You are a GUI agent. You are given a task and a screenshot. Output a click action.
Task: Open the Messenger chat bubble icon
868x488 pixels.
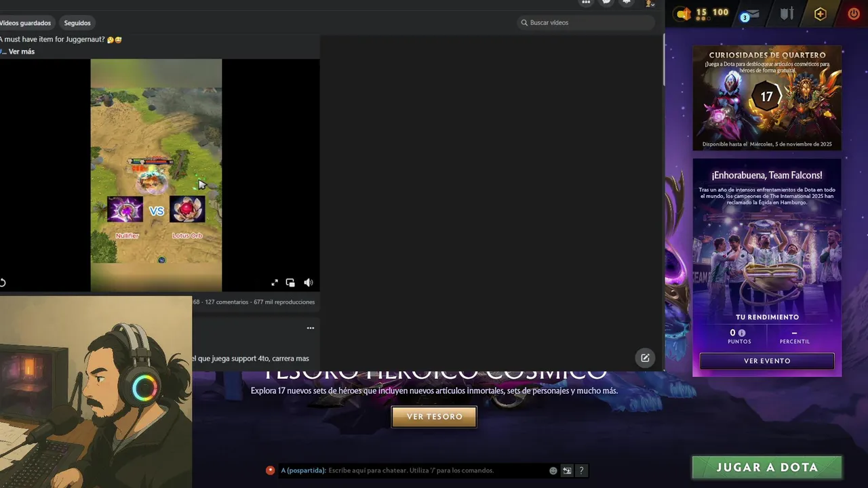pyautogui.click(x=607, y=3)
